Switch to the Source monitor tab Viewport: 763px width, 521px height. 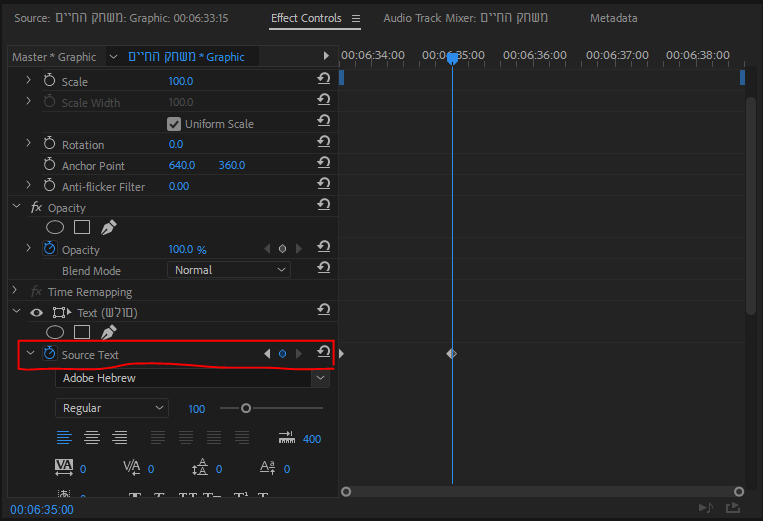[x=121, y=18]
